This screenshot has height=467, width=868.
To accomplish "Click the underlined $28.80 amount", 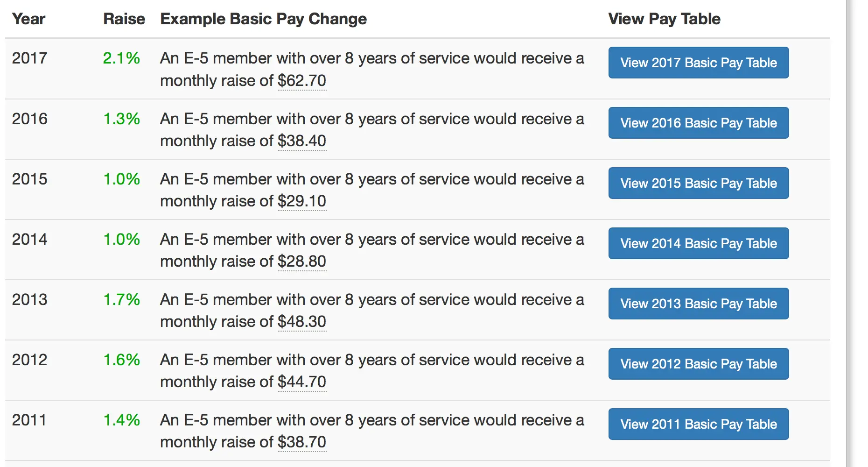I will coord(302,262).
